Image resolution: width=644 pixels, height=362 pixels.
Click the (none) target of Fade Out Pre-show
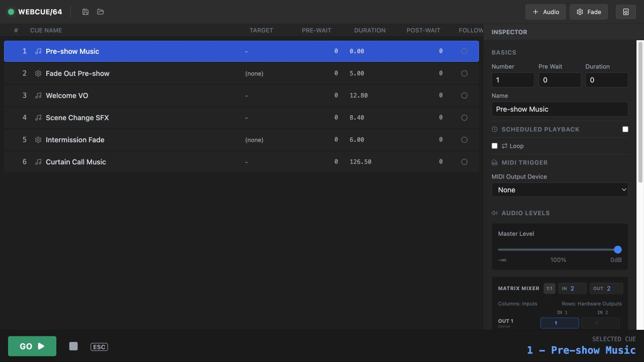[x=254, y=73]
